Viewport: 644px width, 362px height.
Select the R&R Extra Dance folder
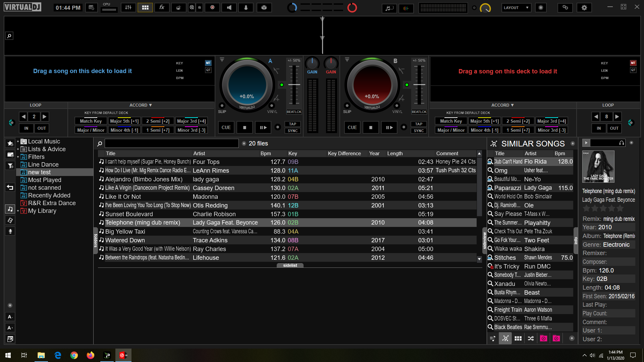click(x=52, y=203)
